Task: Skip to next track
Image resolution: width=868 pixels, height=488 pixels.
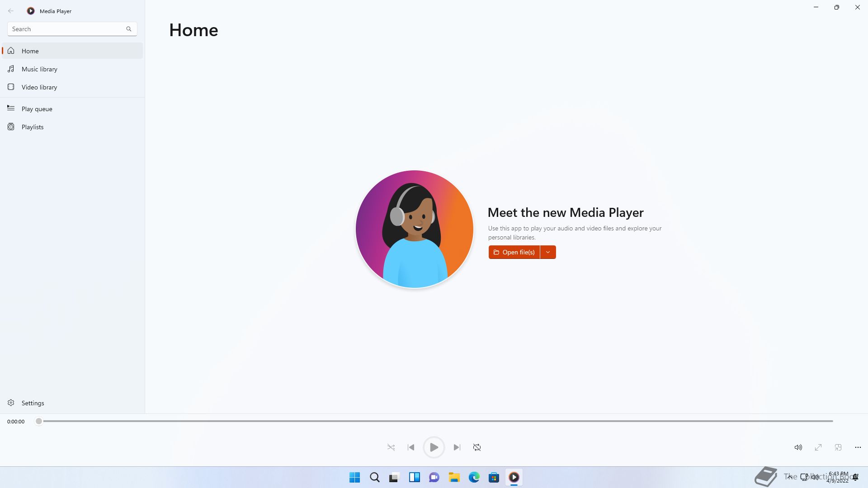Action: 457,447
